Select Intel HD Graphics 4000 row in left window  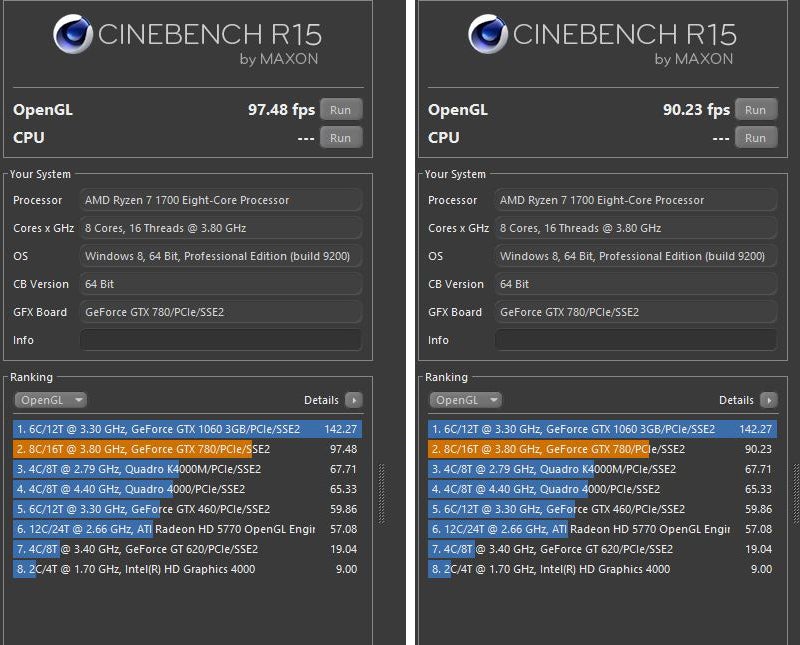pos(186,569)
